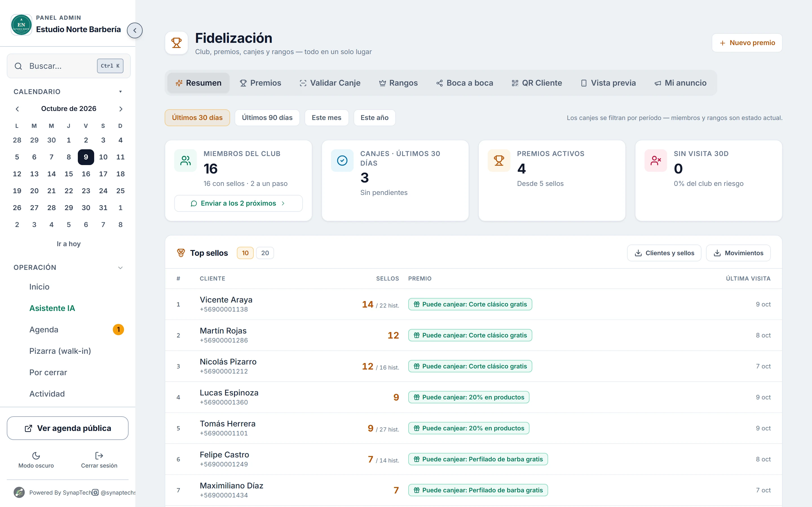Select the Últimos 90 días filter

[x=267, y=118]
